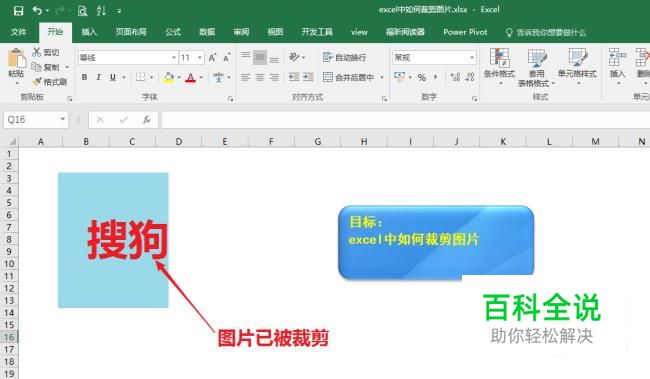
Task: Apply cell borders with the border icon
Action: click(x=141, y=77)
